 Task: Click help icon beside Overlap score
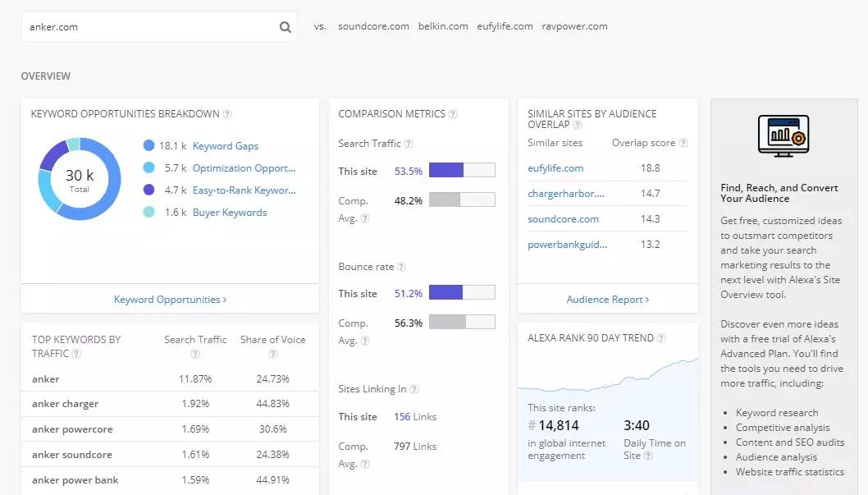tap(683, 143)
